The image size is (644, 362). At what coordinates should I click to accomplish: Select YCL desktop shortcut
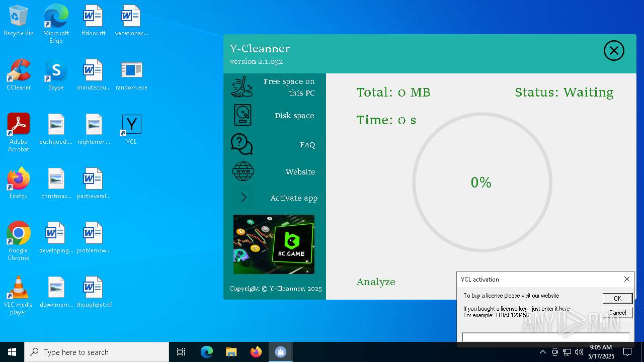131,129
